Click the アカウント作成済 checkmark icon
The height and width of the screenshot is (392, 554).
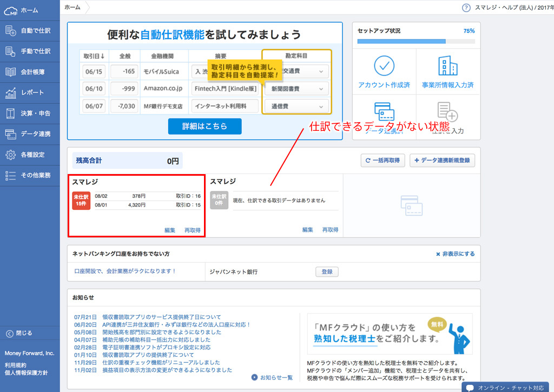coord(384,65)
